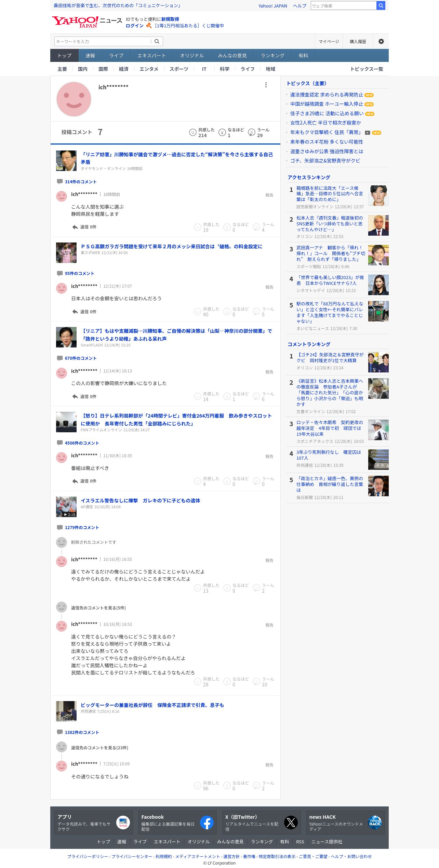
Task: Click the うーん icon on the 番組は廃止すべき comment
Action: (256, 481)
